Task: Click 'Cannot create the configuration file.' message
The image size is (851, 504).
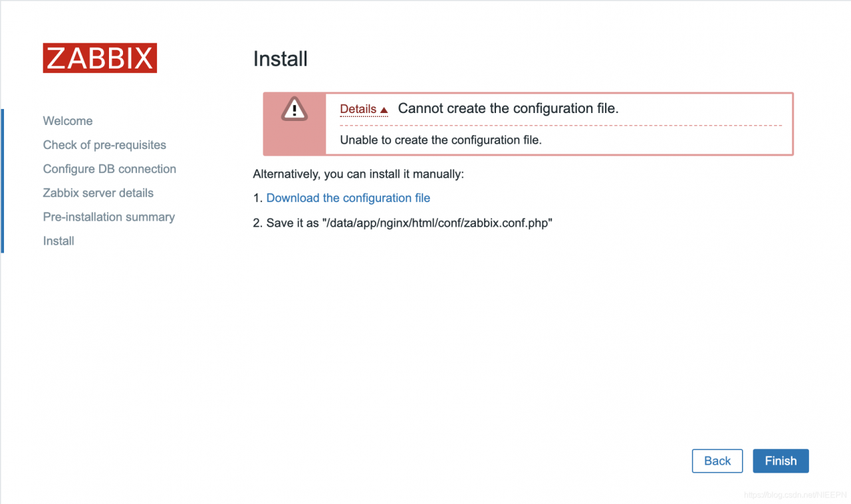Action: click(509, 108)
